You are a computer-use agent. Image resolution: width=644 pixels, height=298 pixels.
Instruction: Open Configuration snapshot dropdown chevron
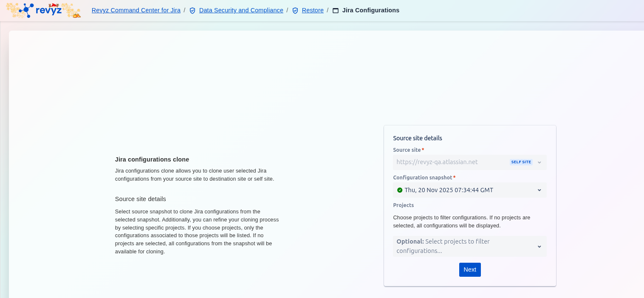539,190
